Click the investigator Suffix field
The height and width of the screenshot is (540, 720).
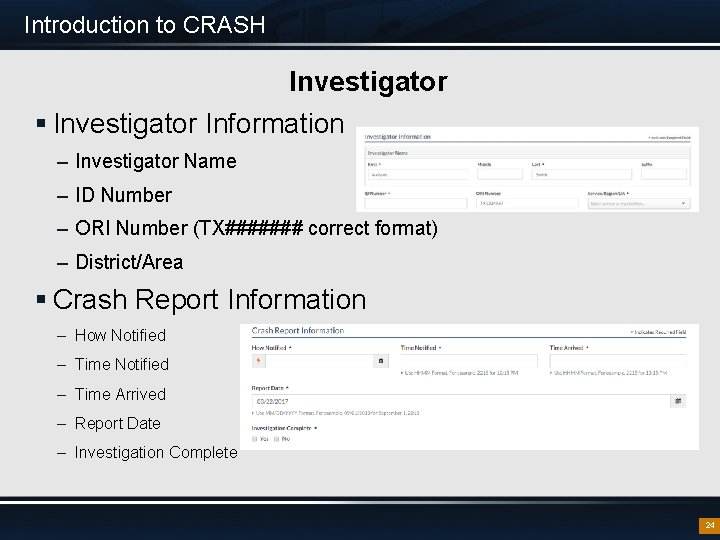[664, 174]
